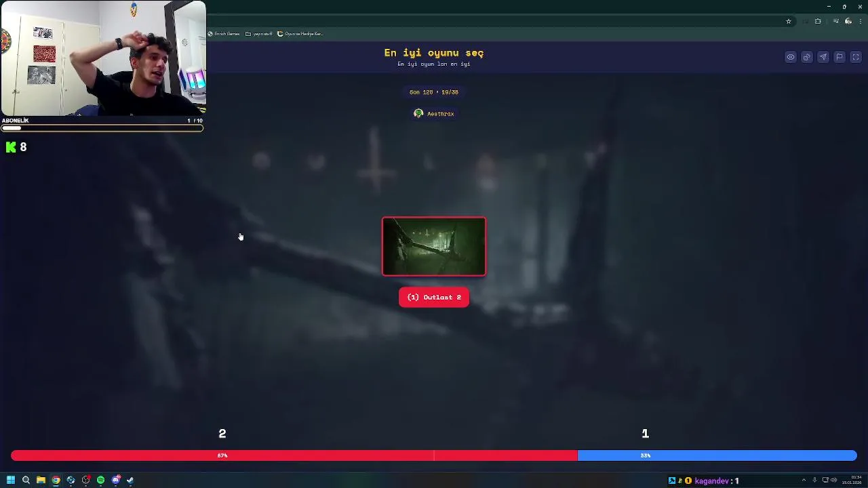Screen dimensions: 868x488
Task: Click the eye visibility icon in page header
Action: 791,58
